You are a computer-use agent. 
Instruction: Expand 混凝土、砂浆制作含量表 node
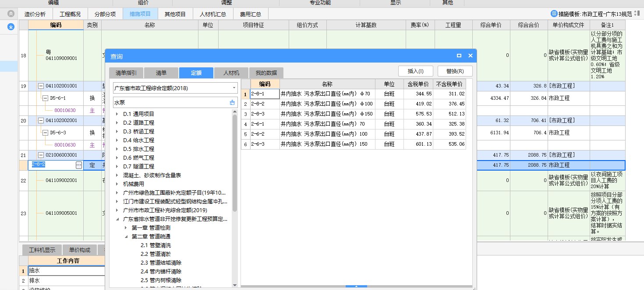point(117,175)
